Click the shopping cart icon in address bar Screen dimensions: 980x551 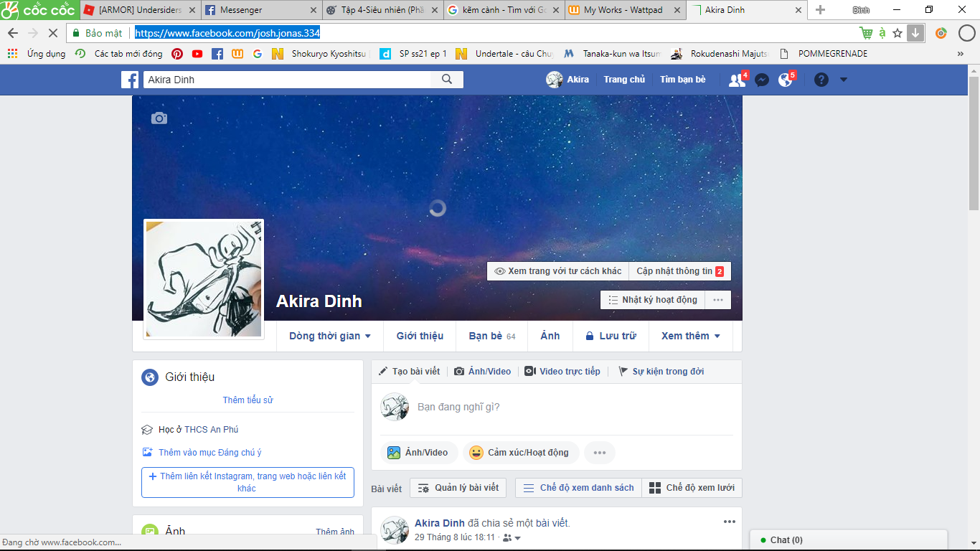click(866, 33)
